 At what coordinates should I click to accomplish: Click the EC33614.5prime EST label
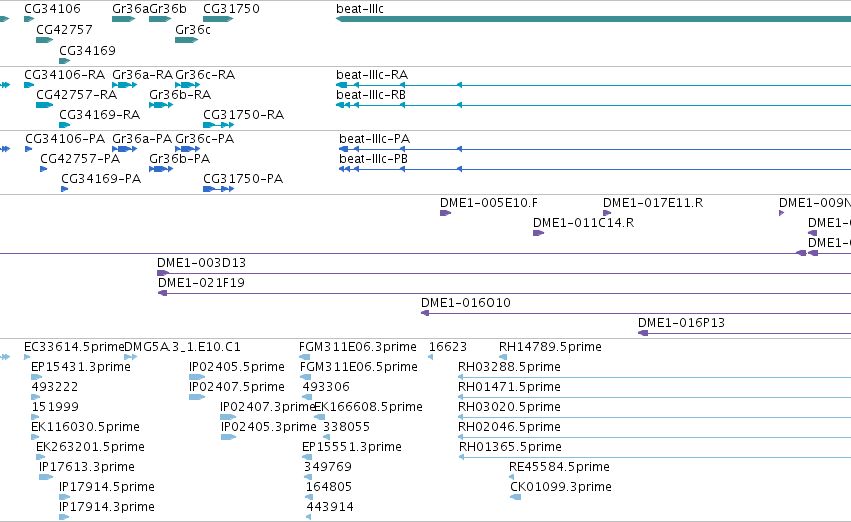[74, 347]
